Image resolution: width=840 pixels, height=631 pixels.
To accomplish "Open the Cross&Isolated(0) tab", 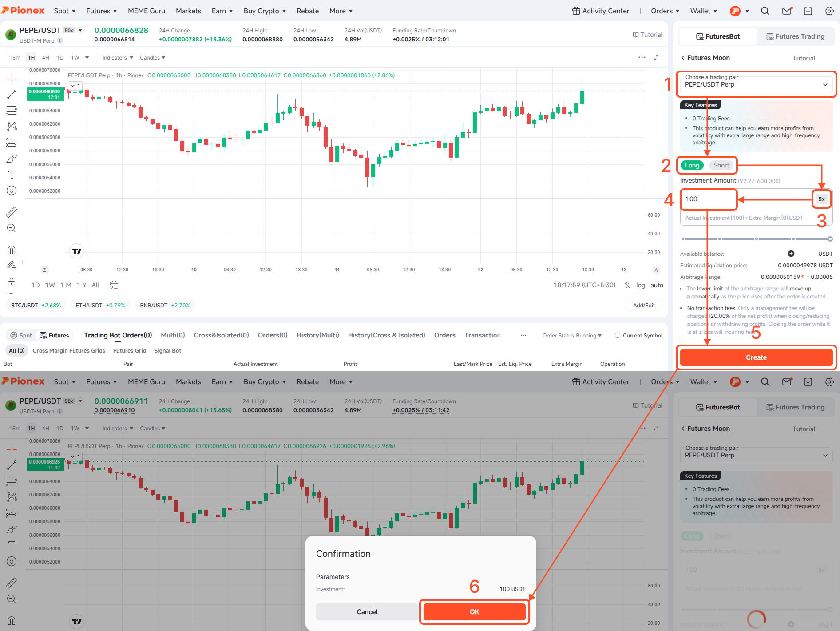I will [x=221, y=335].
